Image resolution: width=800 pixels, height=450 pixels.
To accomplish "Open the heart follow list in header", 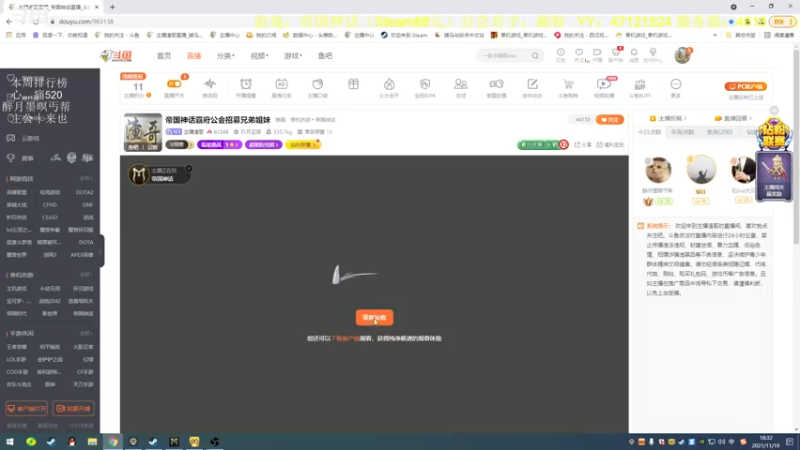I will [x=579, y=53].
